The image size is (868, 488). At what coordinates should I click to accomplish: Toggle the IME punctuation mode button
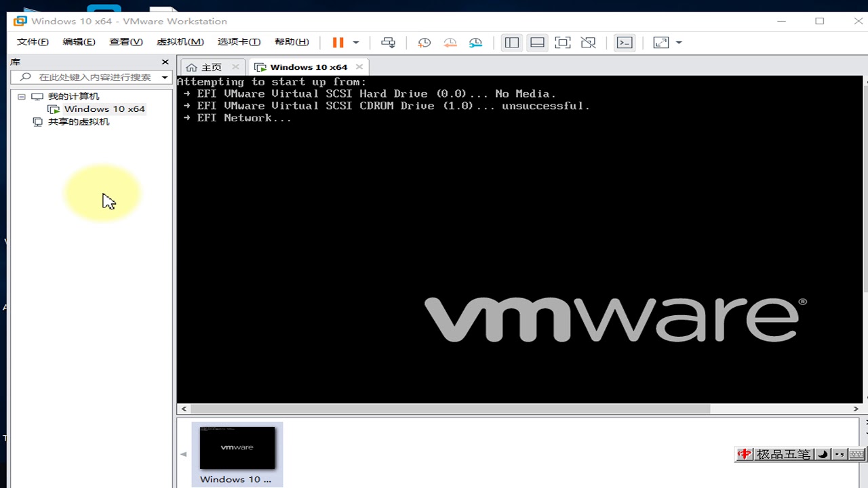tap(840, 454)
